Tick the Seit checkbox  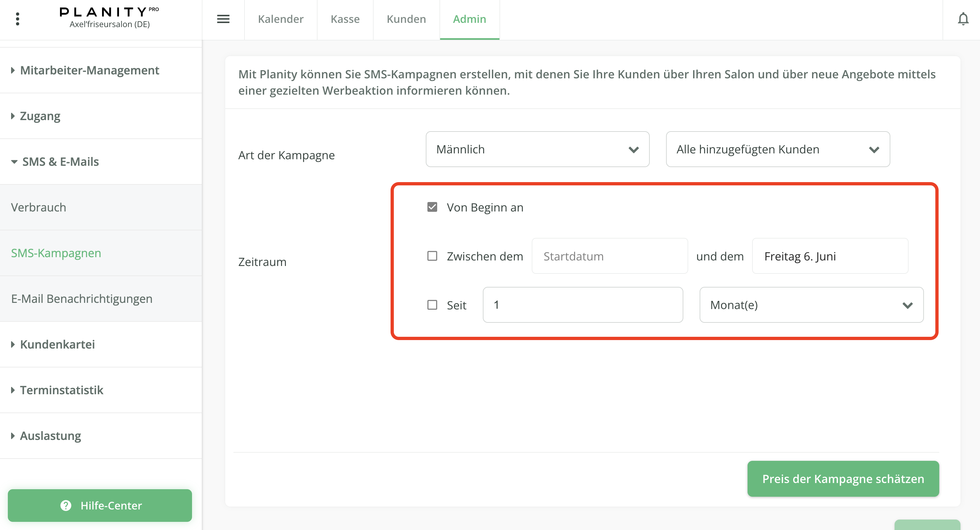[432, 305]
